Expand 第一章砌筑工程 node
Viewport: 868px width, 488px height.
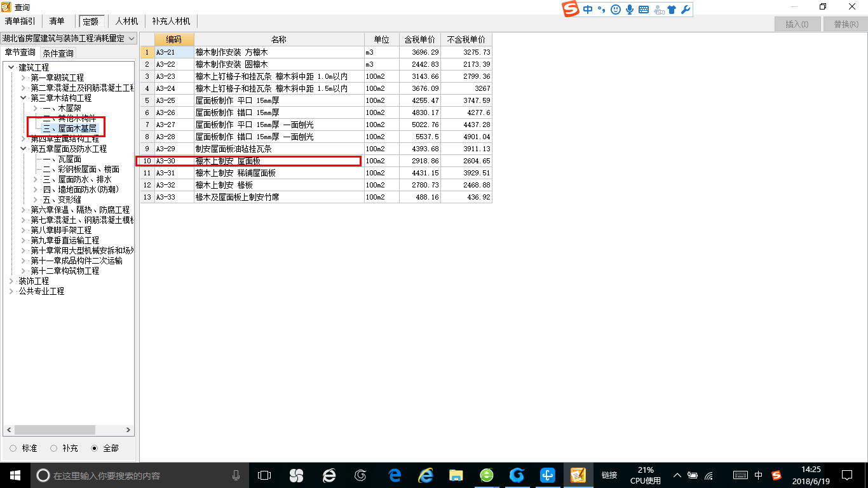point(24,78)
